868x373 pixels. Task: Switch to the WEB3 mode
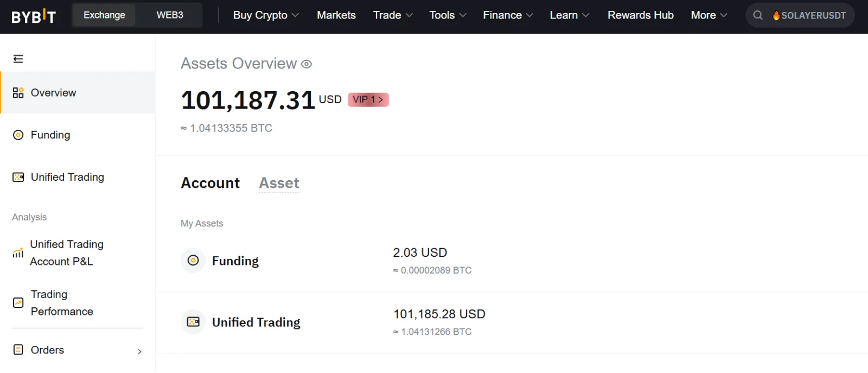(170, 15)
